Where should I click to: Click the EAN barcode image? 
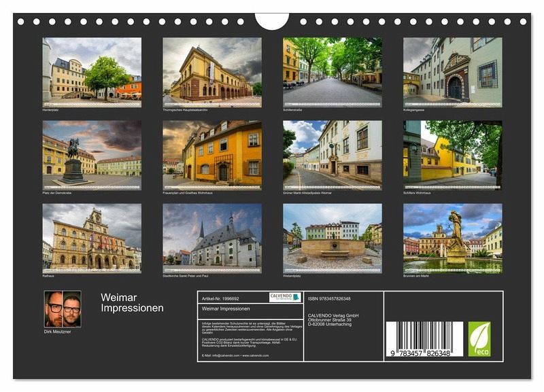(x=424, y=339)
